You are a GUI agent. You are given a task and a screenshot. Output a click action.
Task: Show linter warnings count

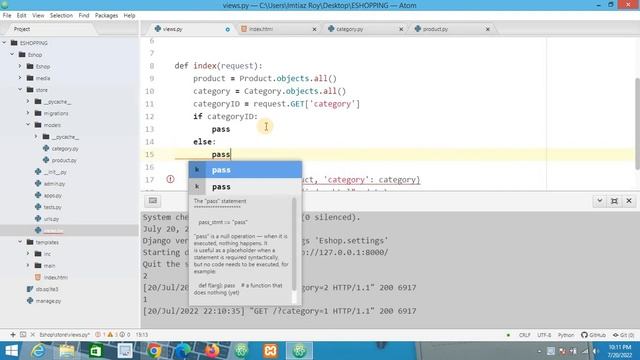113,335
